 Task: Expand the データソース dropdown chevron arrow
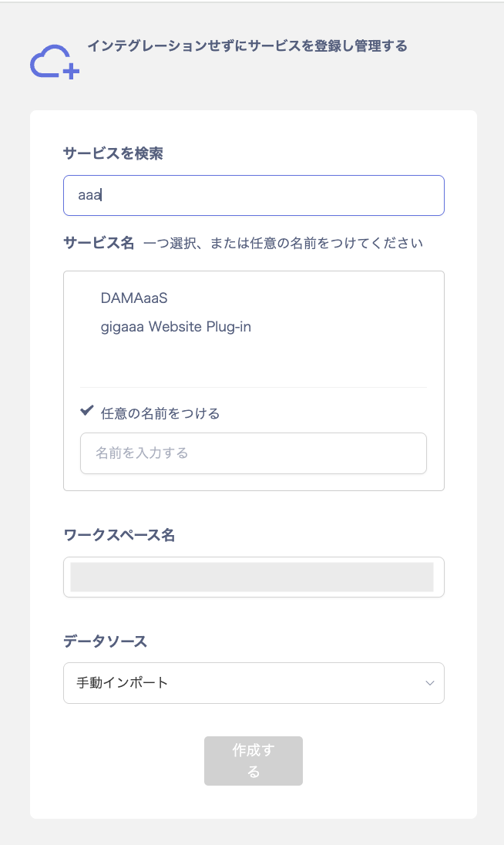click(x=430, y=683)
